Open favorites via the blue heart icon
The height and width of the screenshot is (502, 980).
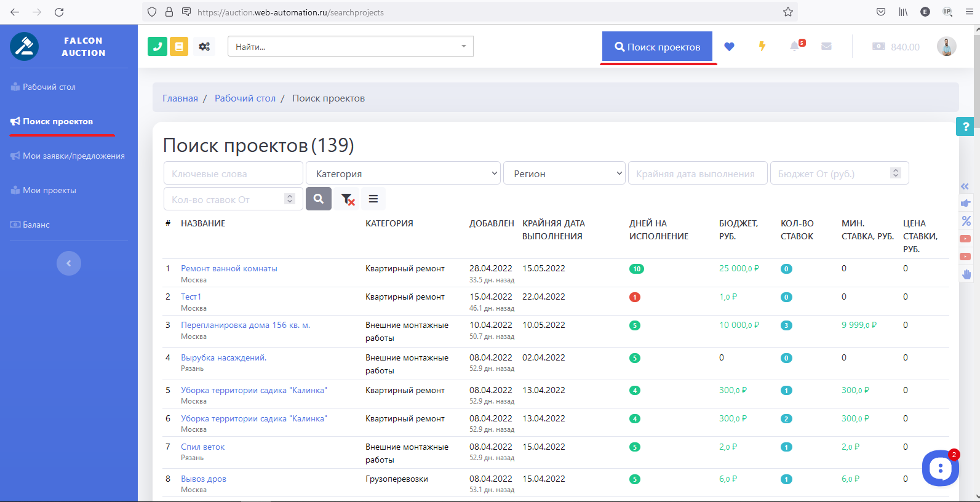click(729, 47)
